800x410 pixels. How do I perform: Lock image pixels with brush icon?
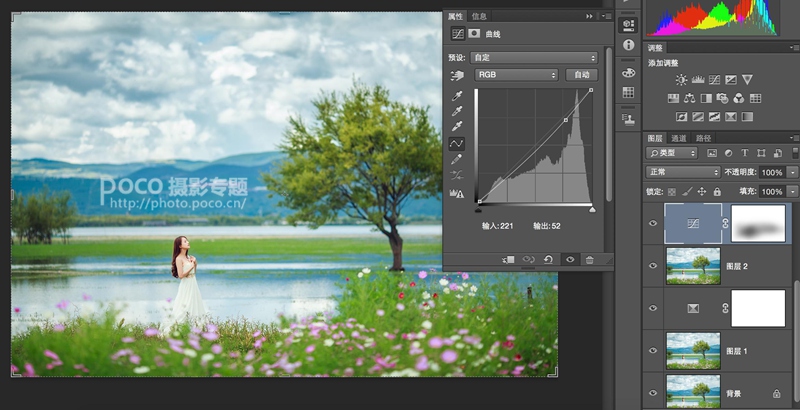click(687, 192)
